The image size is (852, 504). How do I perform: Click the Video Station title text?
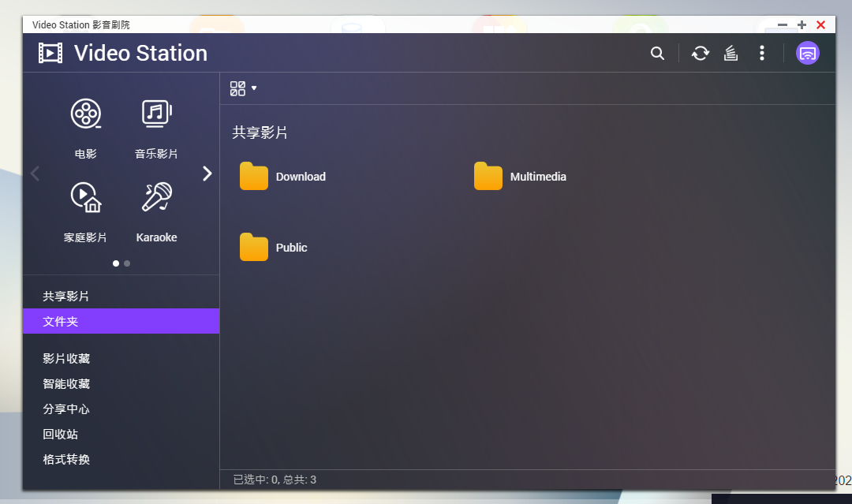point(140,53)
